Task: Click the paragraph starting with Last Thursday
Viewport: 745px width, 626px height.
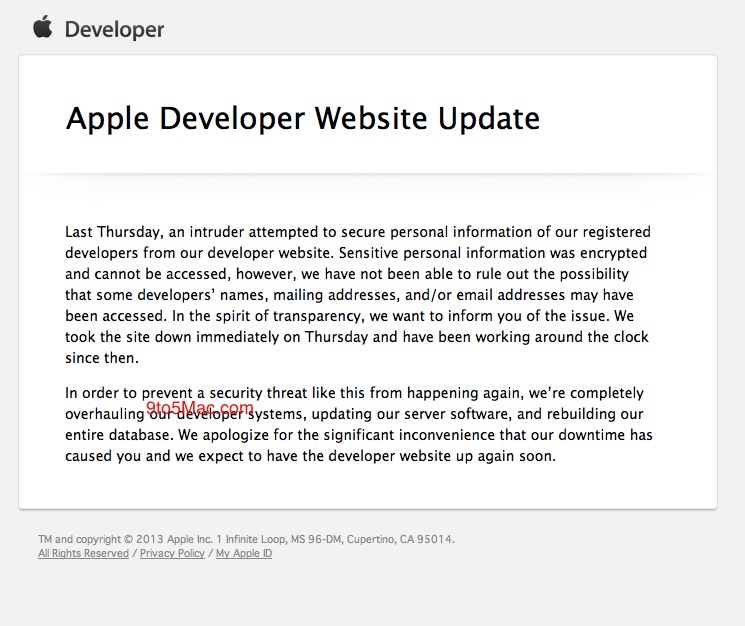Action: click(357, 294)
